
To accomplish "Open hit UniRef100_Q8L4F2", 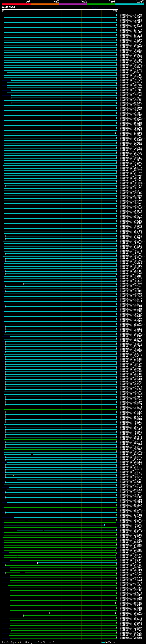I will tap(131, 22).
